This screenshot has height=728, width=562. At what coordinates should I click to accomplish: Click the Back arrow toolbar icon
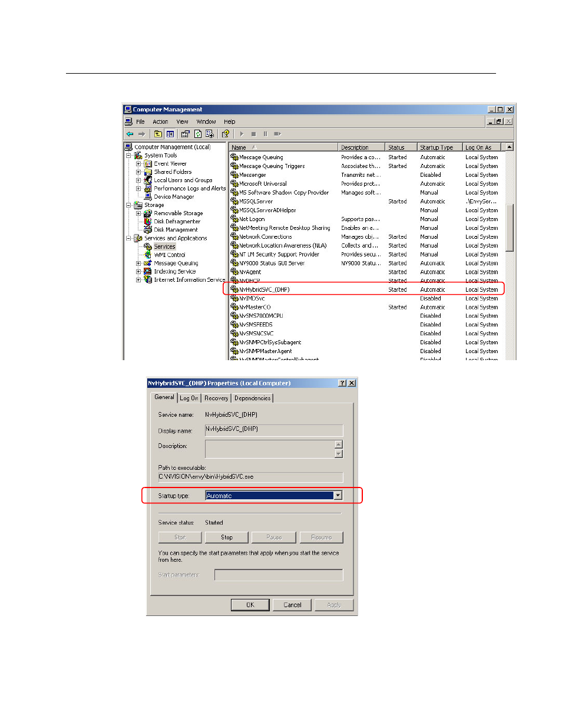pos(130,134)
